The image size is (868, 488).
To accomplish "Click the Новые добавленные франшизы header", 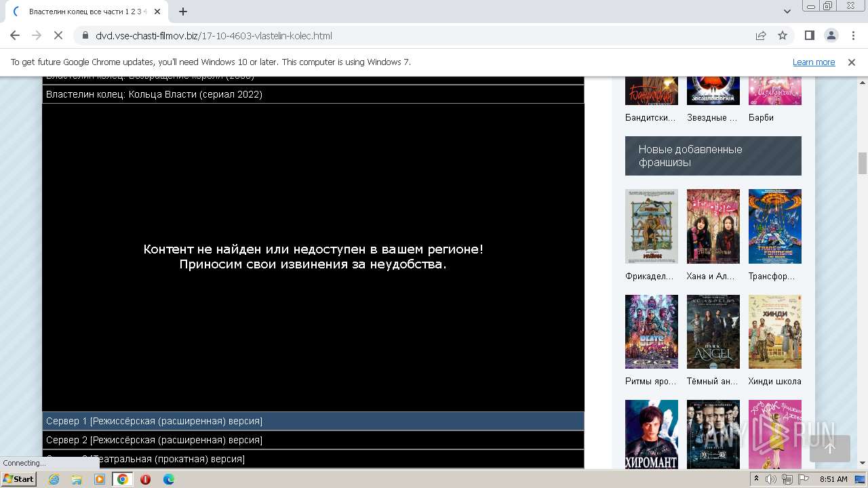I will tap(713, 156).
